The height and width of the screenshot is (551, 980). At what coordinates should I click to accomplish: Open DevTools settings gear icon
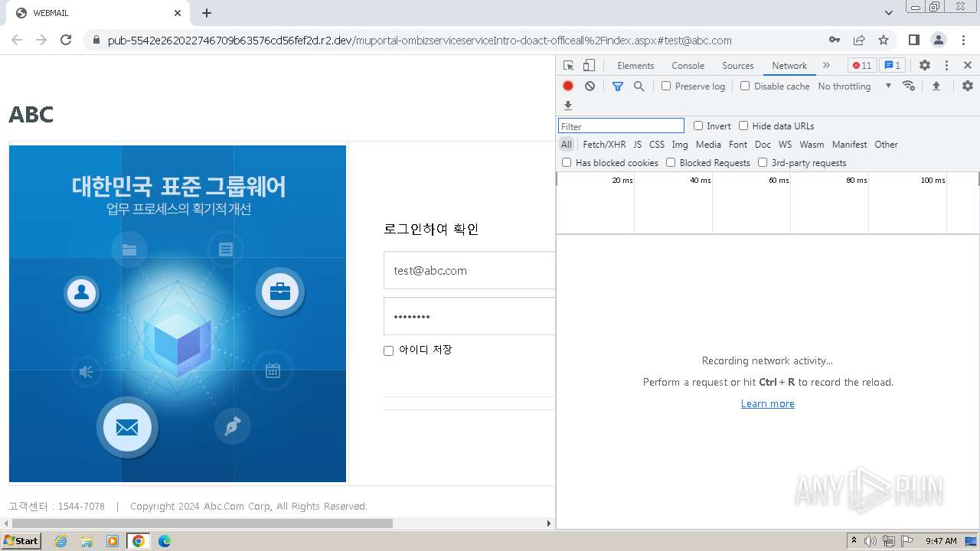[925, 65]
